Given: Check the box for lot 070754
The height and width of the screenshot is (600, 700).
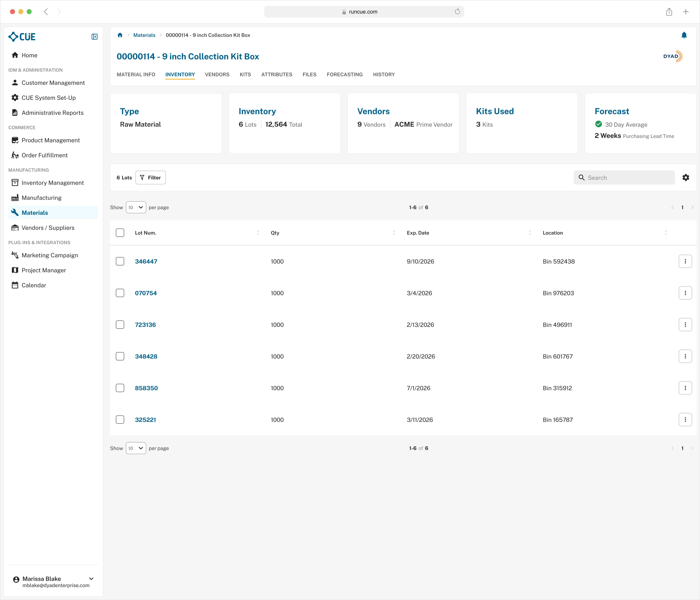Looking at the screenshot, I should tap(120, 293).
